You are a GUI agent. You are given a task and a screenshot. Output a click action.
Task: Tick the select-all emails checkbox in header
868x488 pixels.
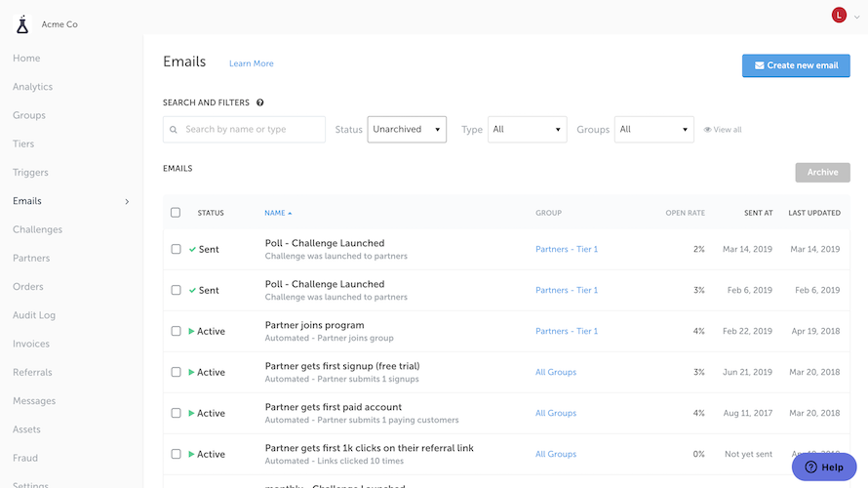176,213
